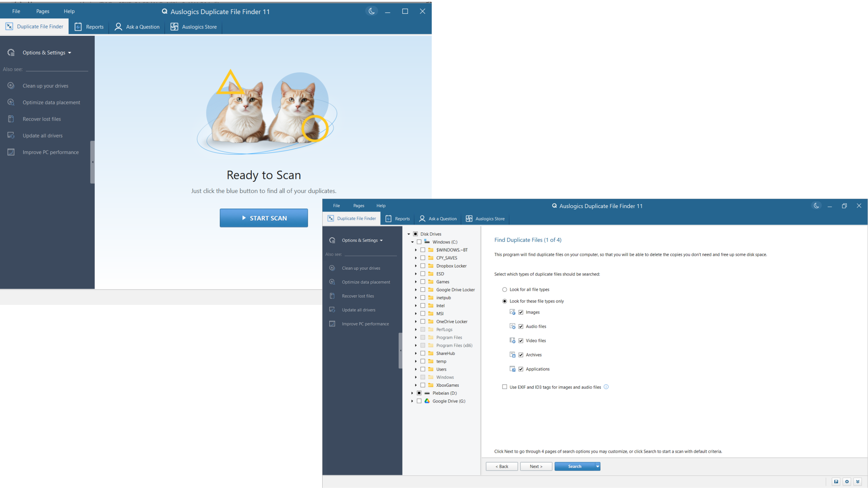
Task: Expand the Games folder in drive tree
Action: point(416,282)
